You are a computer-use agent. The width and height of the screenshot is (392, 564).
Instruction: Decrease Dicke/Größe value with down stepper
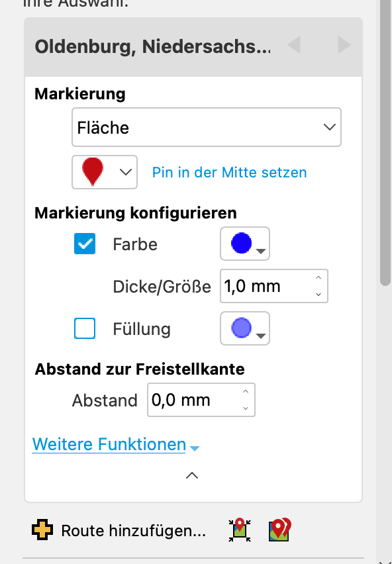318,294
